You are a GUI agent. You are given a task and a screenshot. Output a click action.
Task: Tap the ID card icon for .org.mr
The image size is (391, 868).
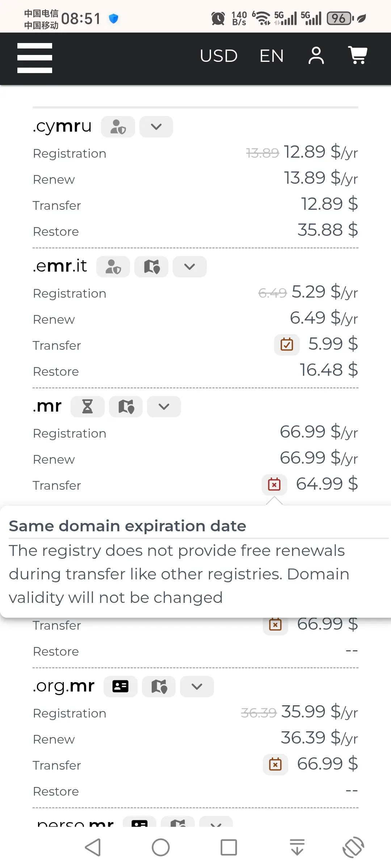coord(121,686)
